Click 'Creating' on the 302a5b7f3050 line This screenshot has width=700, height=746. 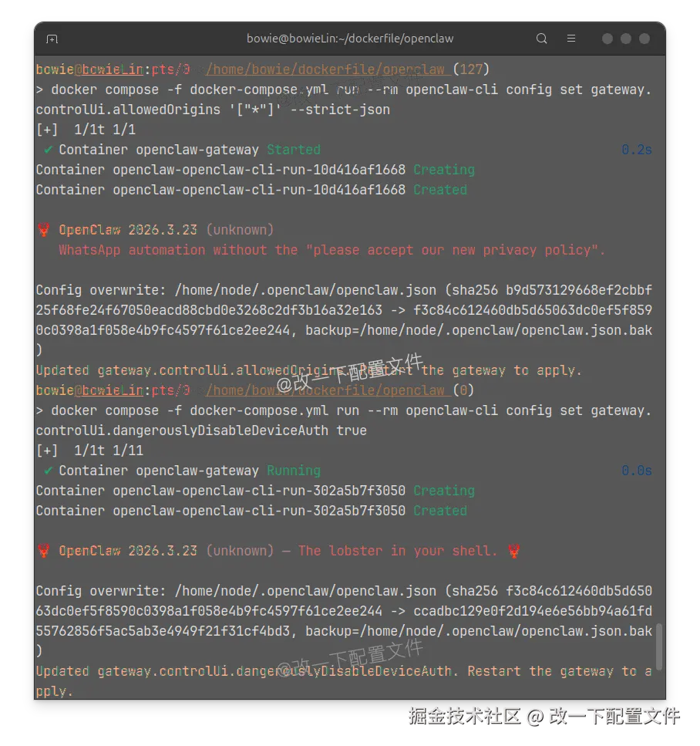[444, 491]
